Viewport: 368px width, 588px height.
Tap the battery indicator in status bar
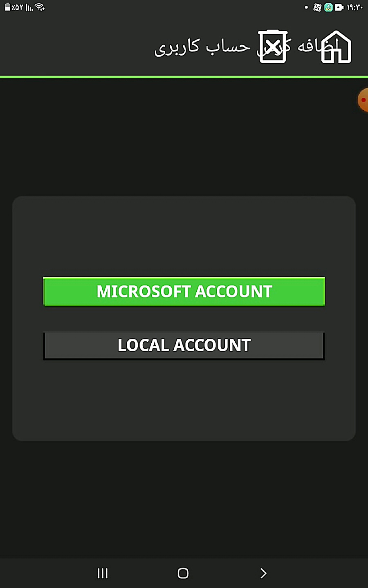click(x=7, y=7)
